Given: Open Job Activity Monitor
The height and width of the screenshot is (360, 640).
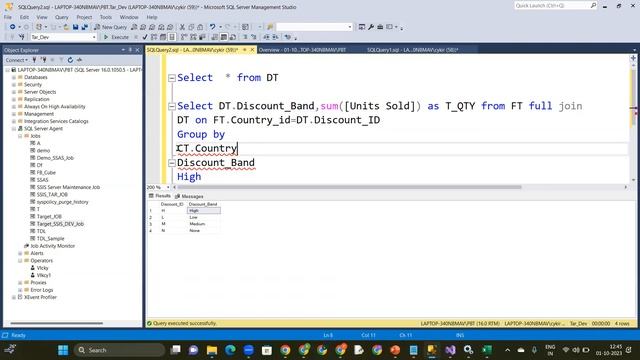Looking at the screenshot, I should pyautogui.click(x=53, y=246).
